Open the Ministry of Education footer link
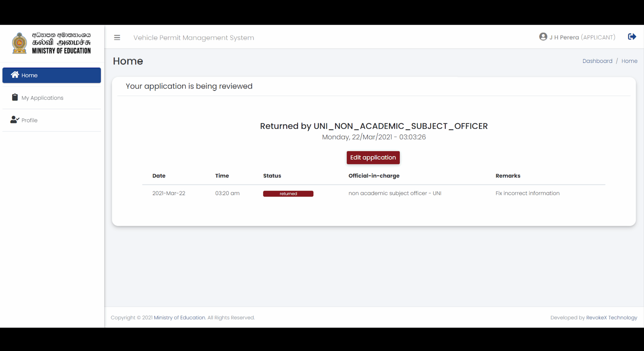The height and width of the screenshot is (351, 644). [x=179, y=318]
